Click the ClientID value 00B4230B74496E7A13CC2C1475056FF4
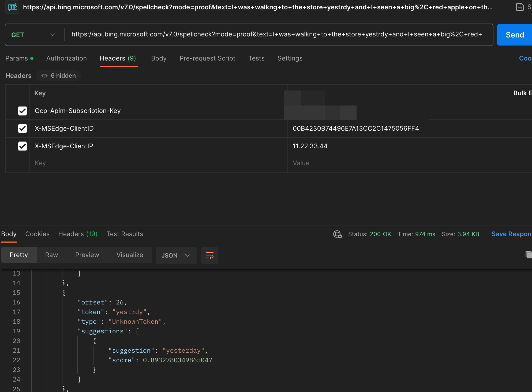The width and height of the screenshot is (532, 392). point(356,129)
